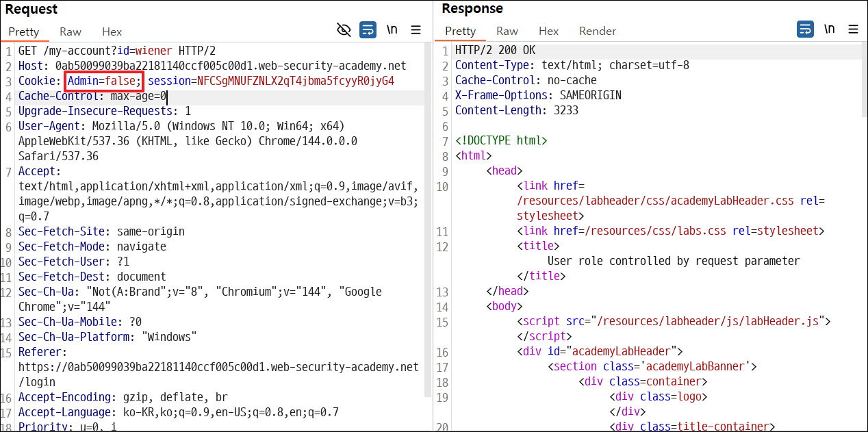Switch Request view to Raw tab

click(x=71, y=31)
